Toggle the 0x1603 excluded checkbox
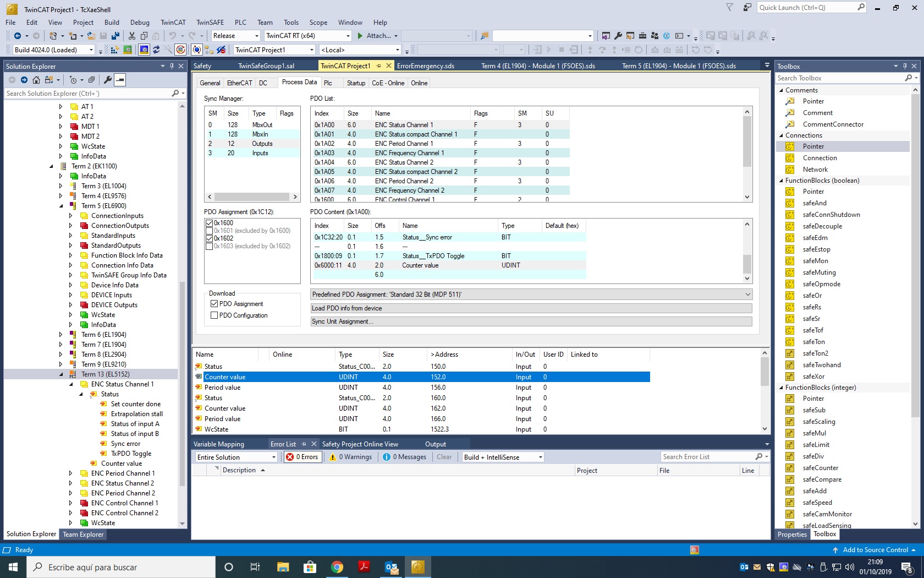924x578 pixels. [x=209, y=246]
